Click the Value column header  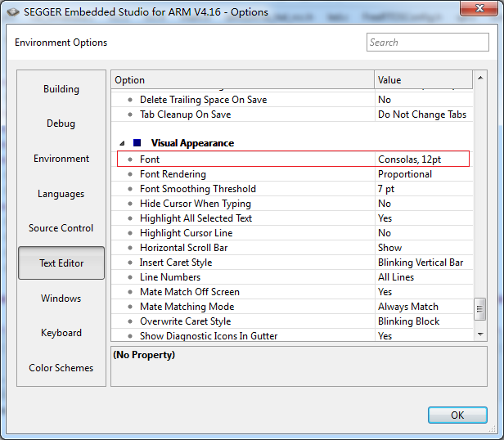point(424,79)
